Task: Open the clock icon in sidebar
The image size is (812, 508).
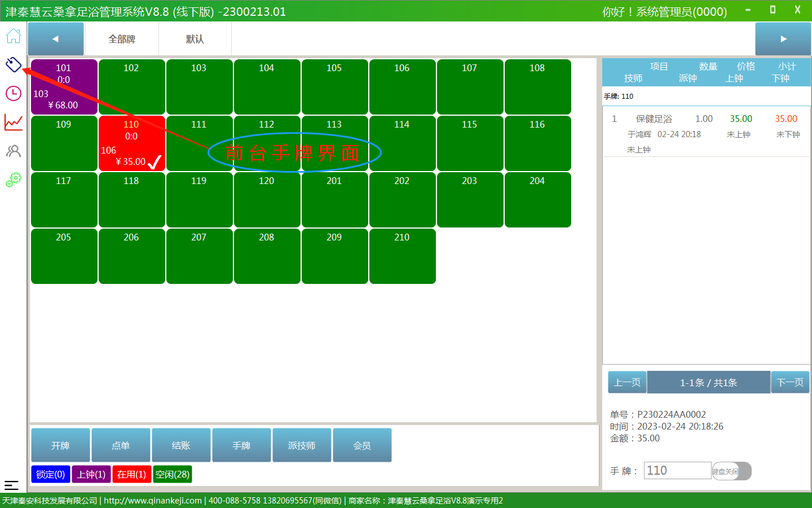Action: click(14, 93)
